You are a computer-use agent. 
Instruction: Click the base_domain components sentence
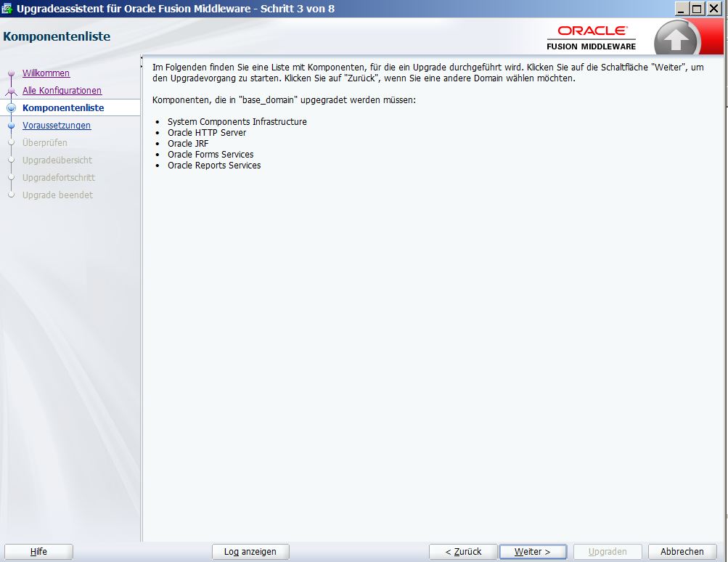click(284, 100)
